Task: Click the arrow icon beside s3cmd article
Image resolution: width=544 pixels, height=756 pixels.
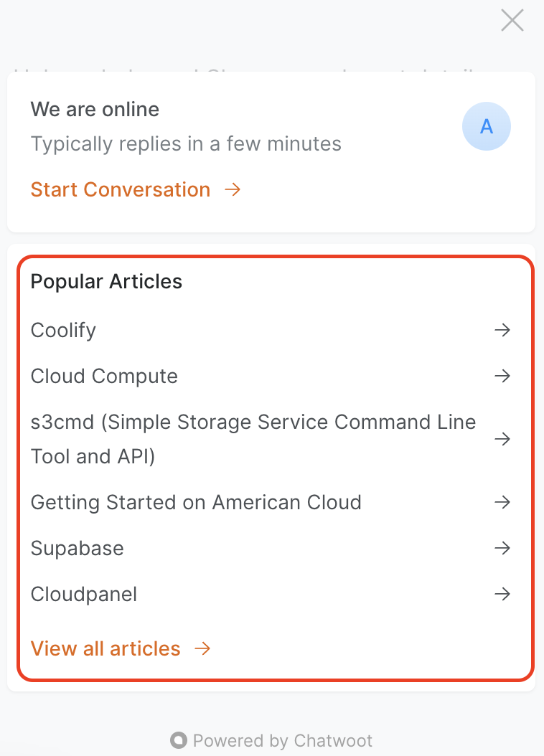Action: pos(502,438)
